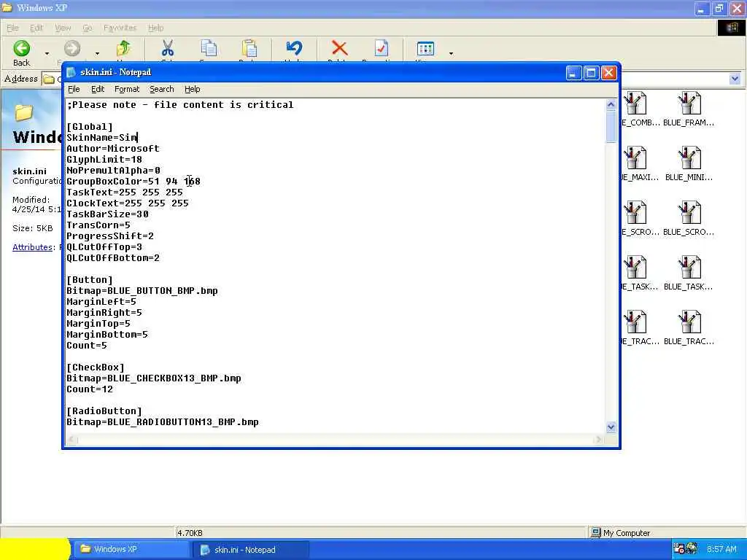The width and height of the screenshot is (747, 560).
Task: Click the MarginBottom=5 line
Action: click(x=107, y=335)
